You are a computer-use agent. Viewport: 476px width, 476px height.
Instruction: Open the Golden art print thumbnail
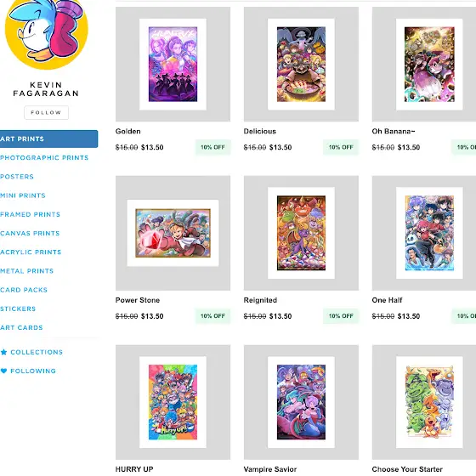click(x=173, y=64)
